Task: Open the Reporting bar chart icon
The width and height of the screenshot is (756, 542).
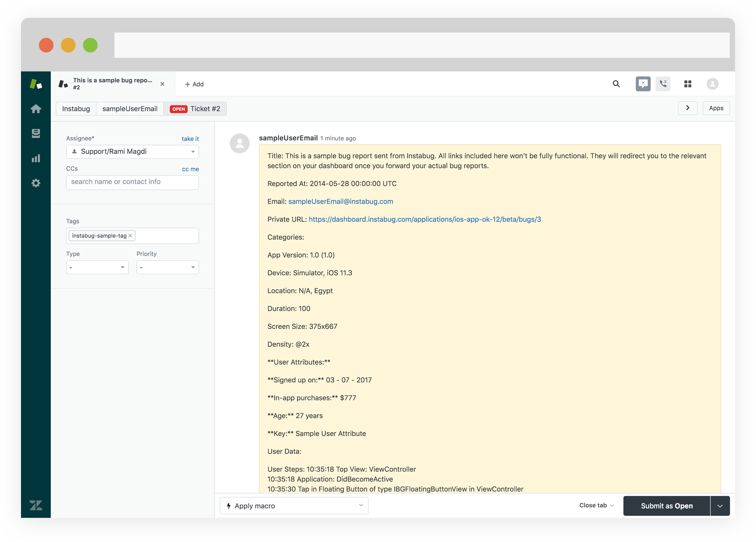Action: pos(36,158)
